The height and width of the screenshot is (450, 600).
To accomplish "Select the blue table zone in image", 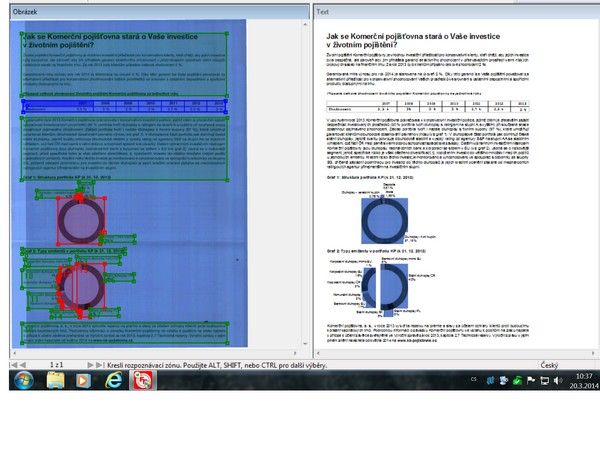I will click(x=124, y=106).
